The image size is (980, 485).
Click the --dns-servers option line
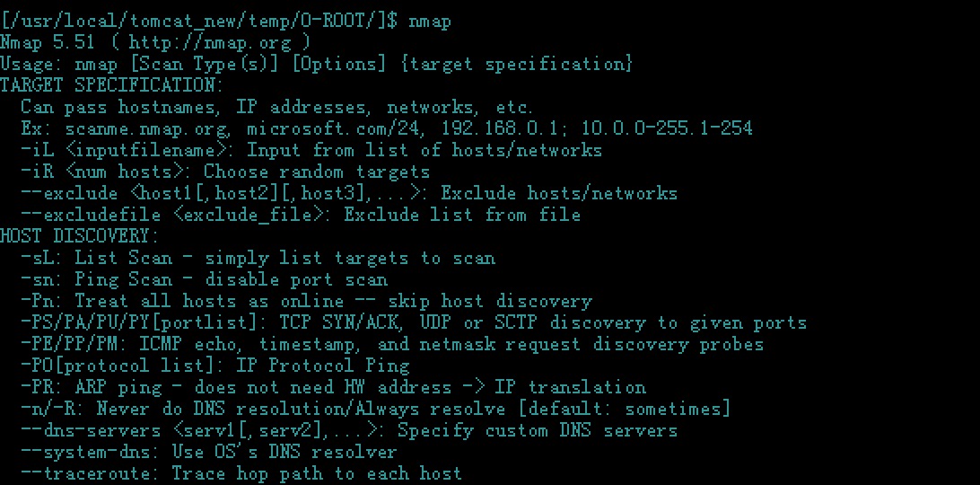pos(349,430)
